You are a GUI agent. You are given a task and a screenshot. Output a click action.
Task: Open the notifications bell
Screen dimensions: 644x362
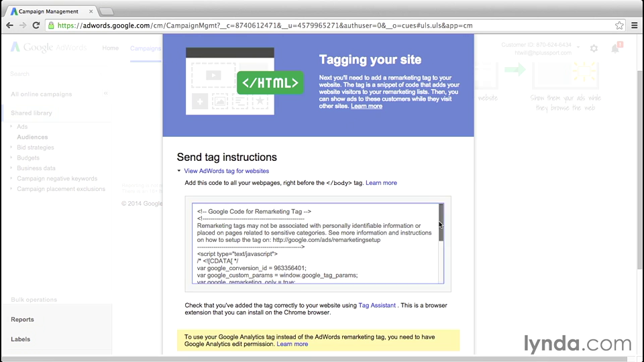[x=615, y=48]
